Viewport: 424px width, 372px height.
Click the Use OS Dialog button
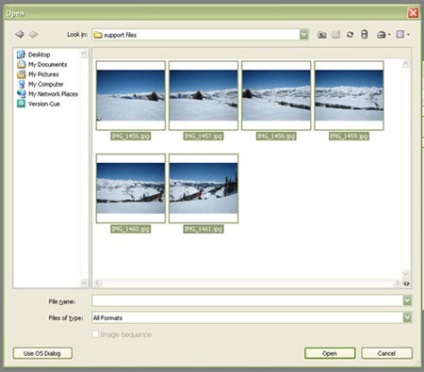pyautogui.click(x=42, y=353)
